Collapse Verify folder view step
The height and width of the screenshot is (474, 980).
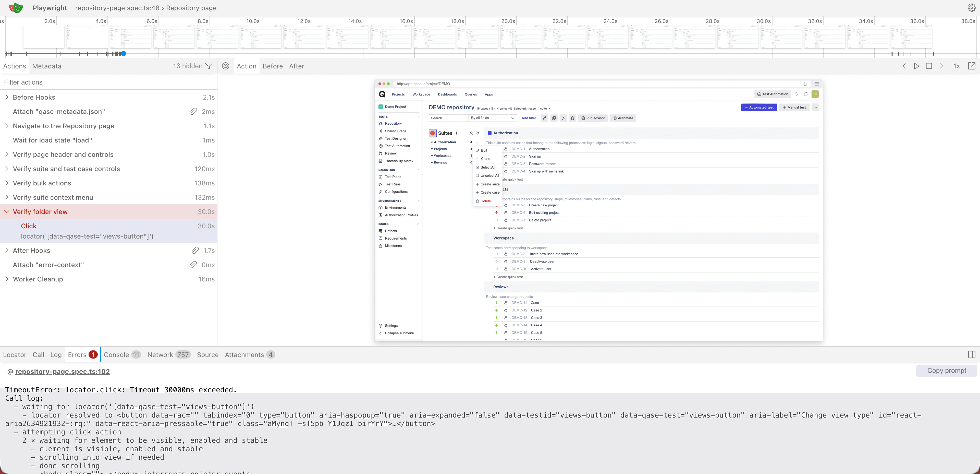point(6,212)
